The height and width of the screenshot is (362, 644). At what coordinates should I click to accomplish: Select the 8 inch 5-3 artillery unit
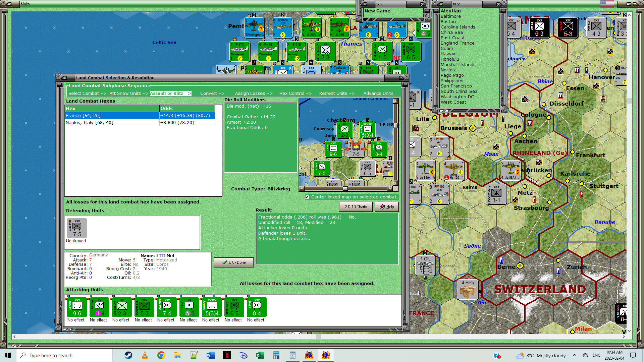tap(190, 307)
